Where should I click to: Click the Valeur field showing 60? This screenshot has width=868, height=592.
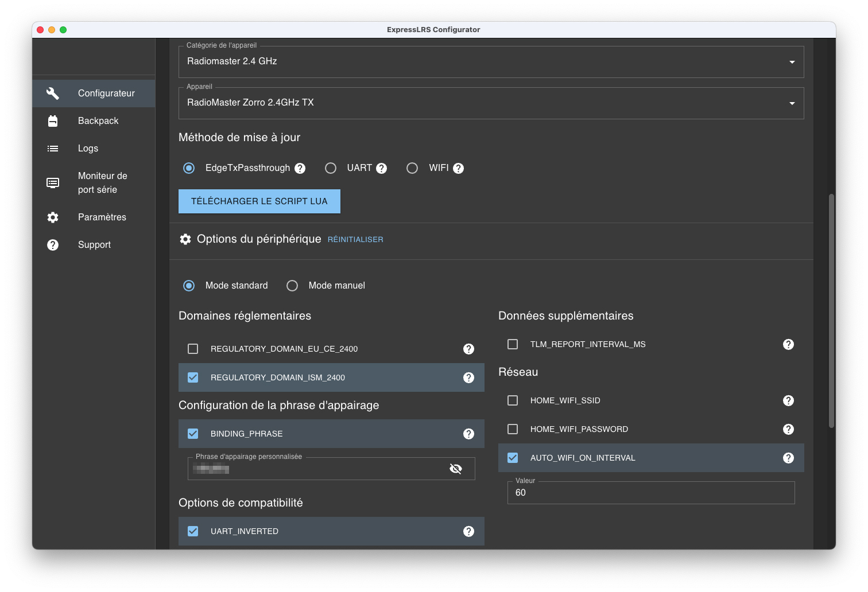click(x=651, y=493)
